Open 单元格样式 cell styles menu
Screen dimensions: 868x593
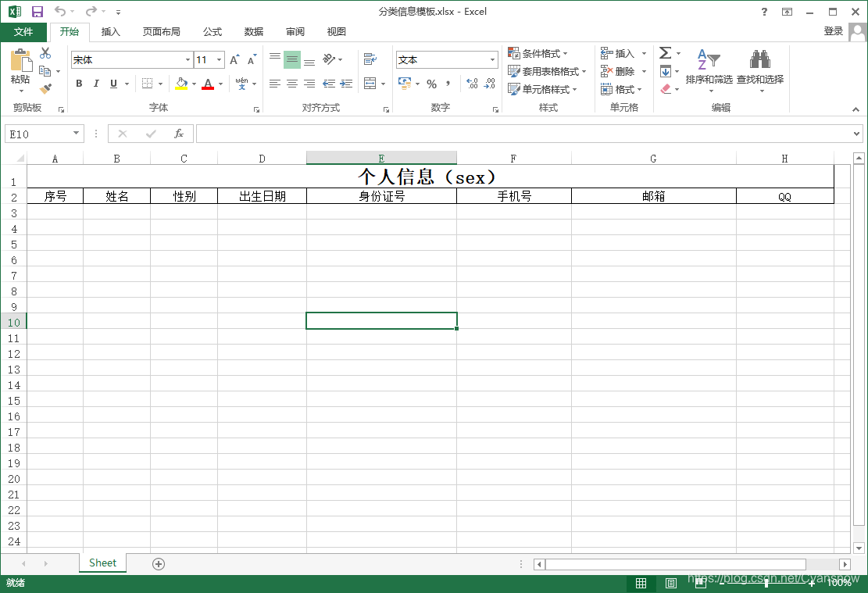pos(542,89)
